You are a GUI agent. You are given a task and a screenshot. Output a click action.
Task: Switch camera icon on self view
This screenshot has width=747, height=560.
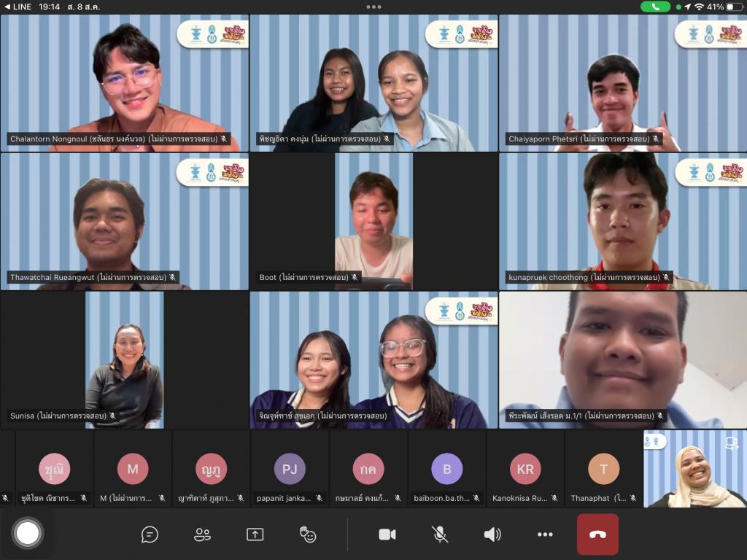point(731,443)
